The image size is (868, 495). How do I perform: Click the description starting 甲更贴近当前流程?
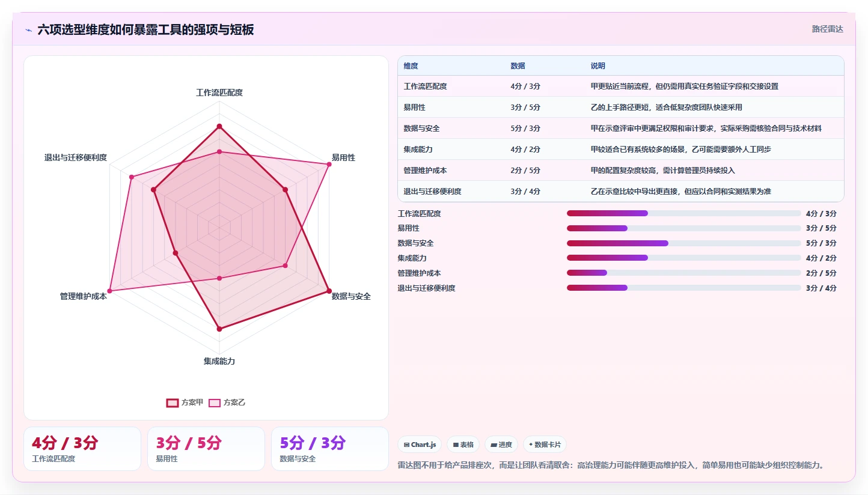coord(684,87)
